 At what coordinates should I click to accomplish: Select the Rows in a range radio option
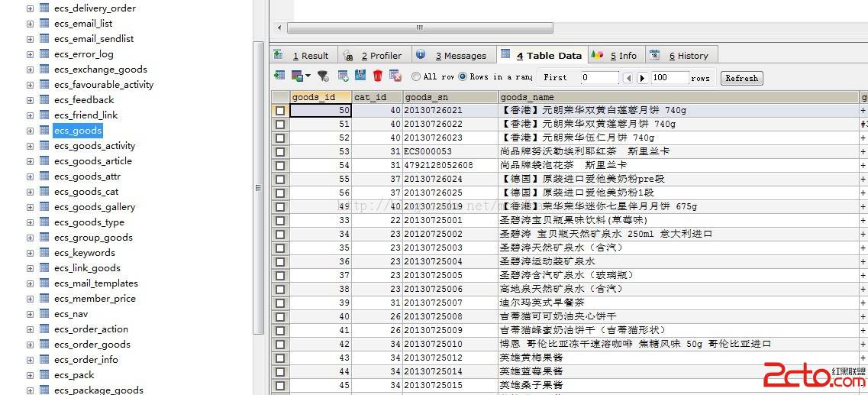(463, 76)
